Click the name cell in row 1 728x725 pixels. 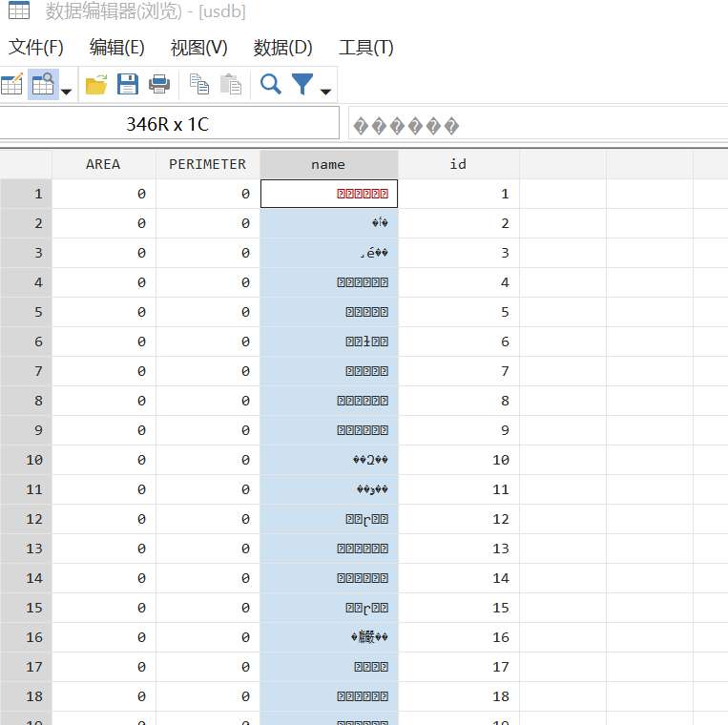coord(329,194)
